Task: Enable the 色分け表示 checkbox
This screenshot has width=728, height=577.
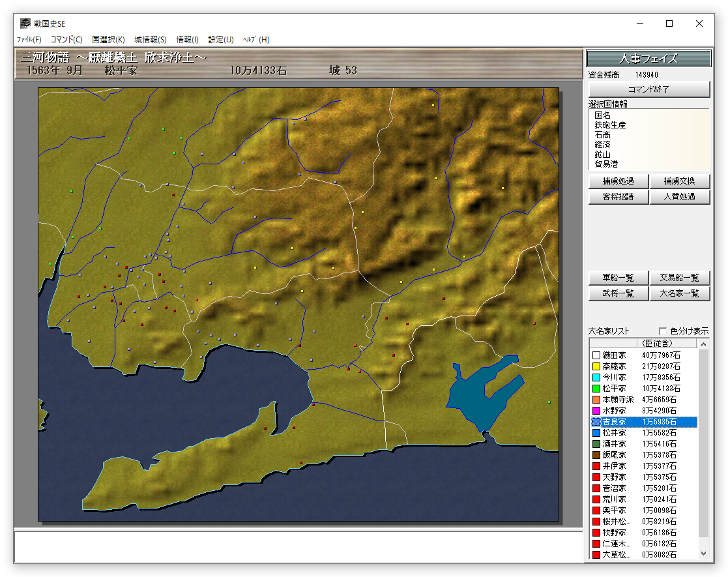Action: click(x=663, y=331)
